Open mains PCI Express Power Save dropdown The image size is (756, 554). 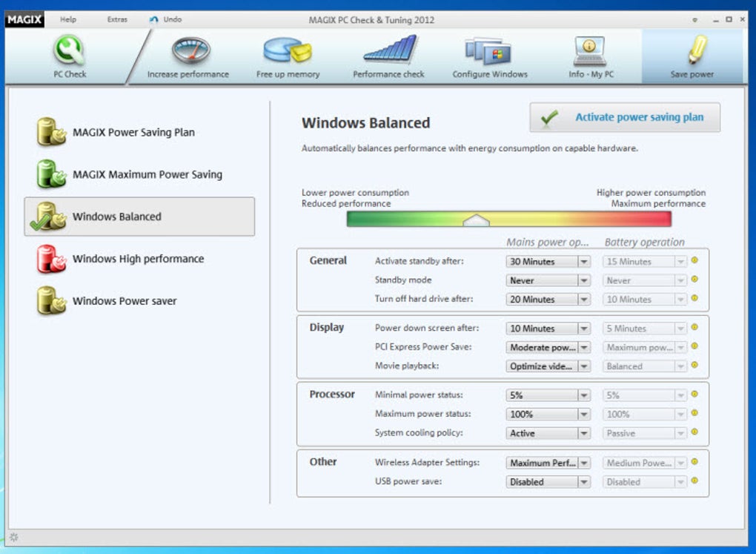click(x=548, y=347)
